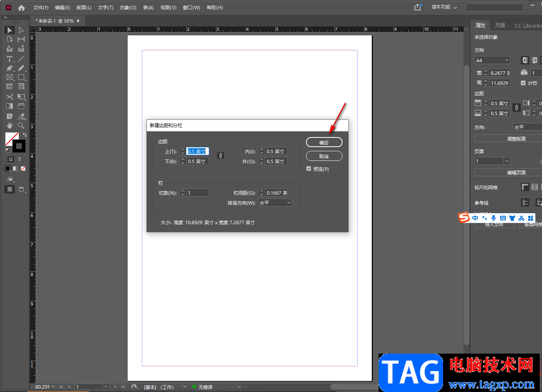Select the Rectangle tool
Viewport: 542px width, 392px height.
click(x=21, y=77)
